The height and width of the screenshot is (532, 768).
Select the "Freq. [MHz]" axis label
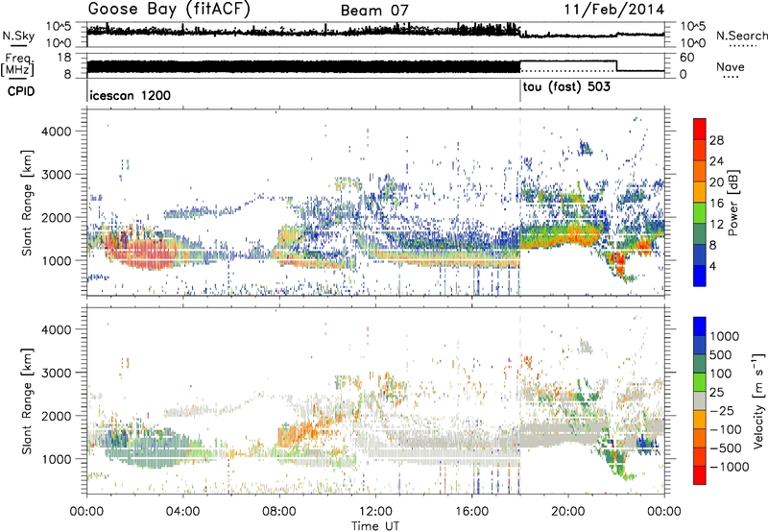[17, 65]
